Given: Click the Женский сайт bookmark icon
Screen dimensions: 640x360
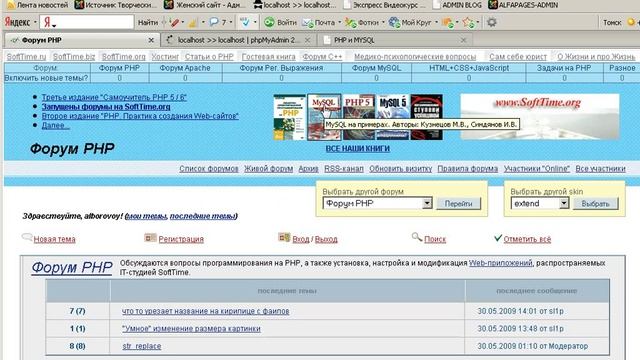Looking at the screenshot, I should click(x=169, y=5).
